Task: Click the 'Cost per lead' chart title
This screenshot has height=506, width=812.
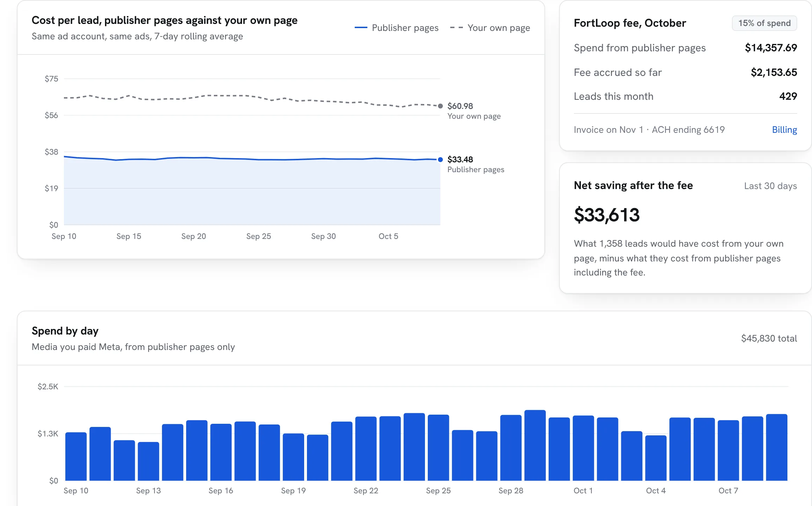Action: click(x=164, y=20)
